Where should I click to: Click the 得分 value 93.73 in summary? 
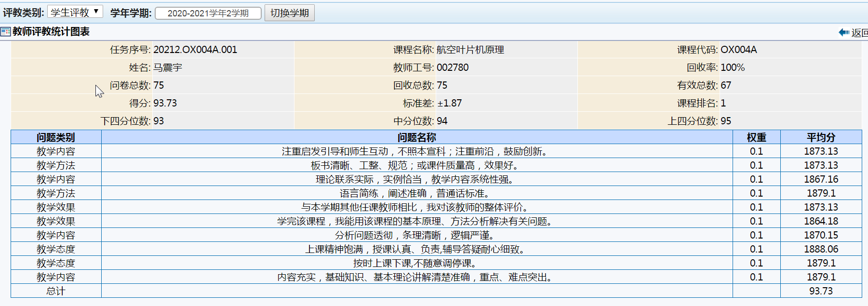pyautogui.click(x=165, y=103)
